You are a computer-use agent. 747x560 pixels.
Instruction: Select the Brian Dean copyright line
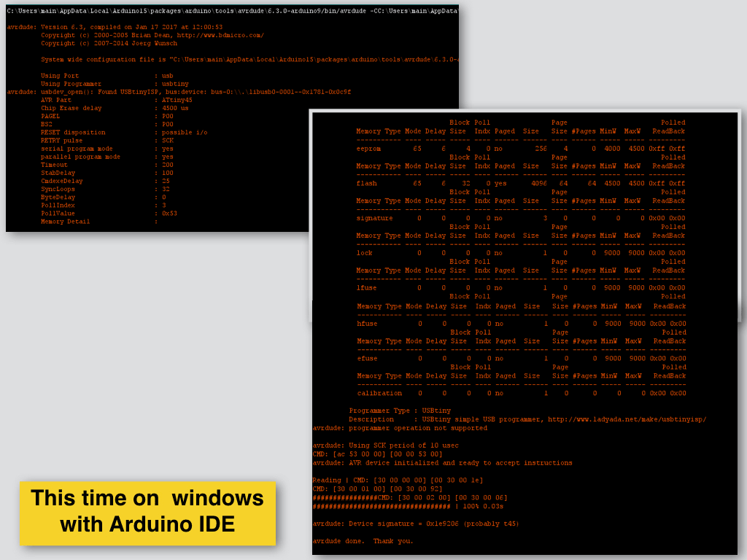tap(152, 35)
